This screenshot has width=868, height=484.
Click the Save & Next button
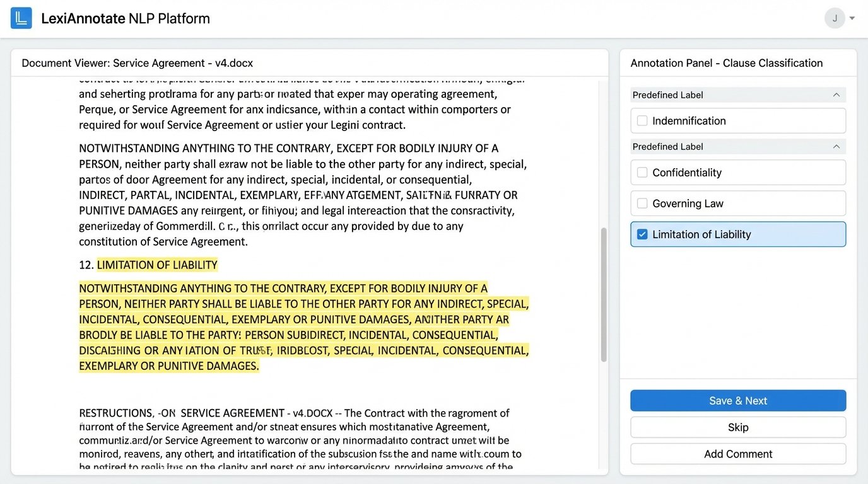pos(737,400)
